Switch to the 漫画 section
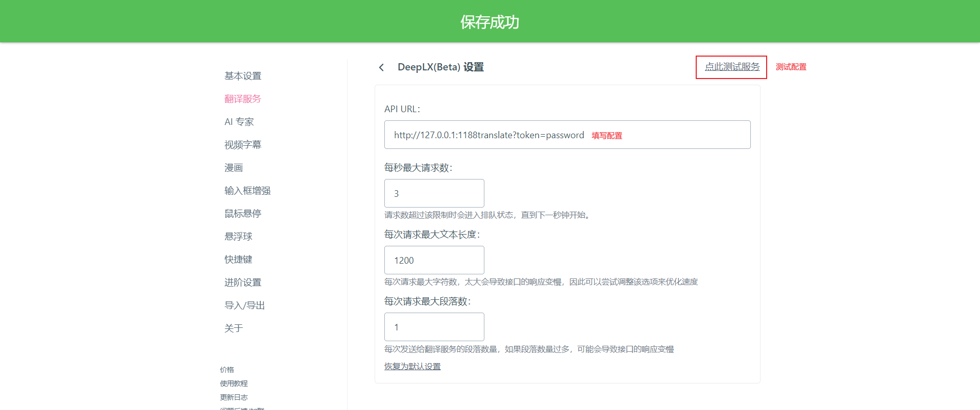Viewport: 980px width, 410px height. click(x=234, y=168)
